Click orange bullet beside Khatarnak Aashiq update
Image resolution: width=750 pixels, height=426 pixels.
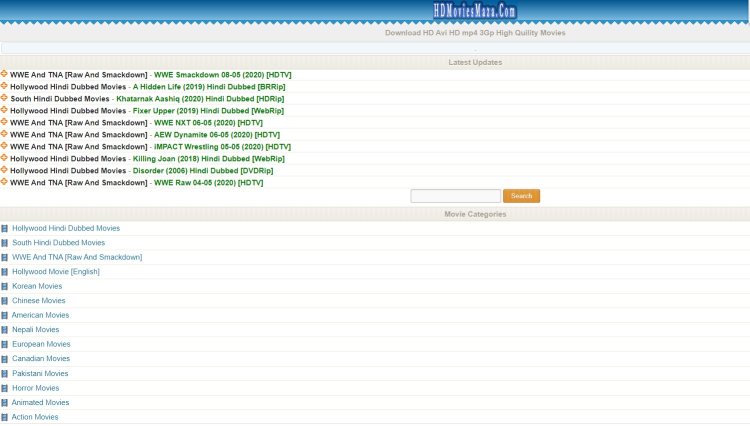pos(4,98)
